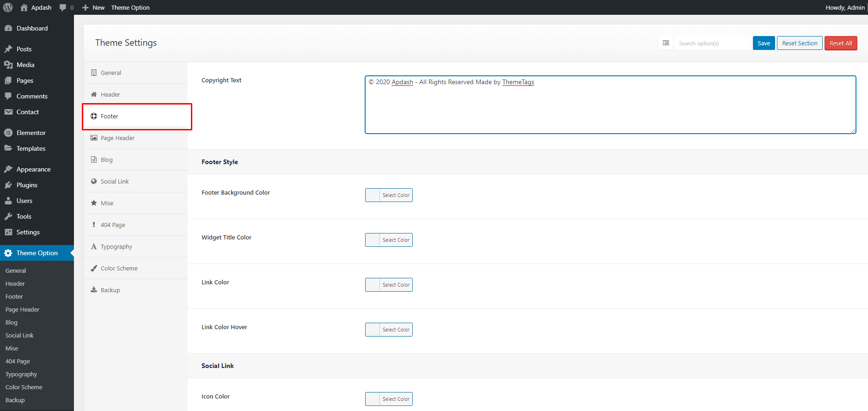Open Link Color Hover color picker
The width and height of the screenshot is (868, 411).
(x=389, y=330)
